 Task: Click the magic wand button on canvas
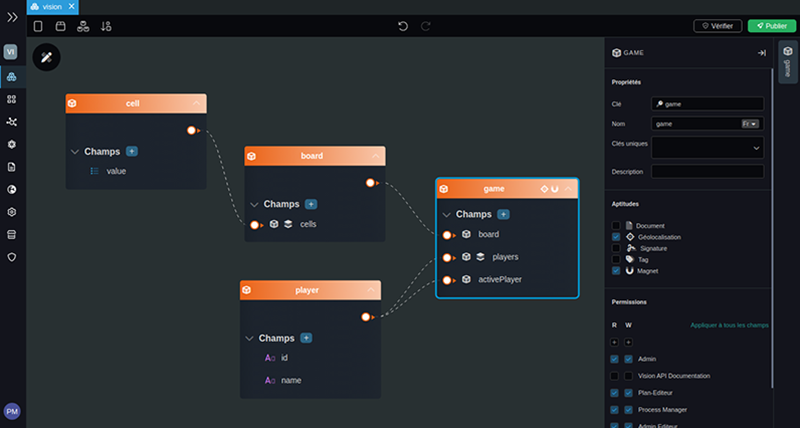point(46,57)
